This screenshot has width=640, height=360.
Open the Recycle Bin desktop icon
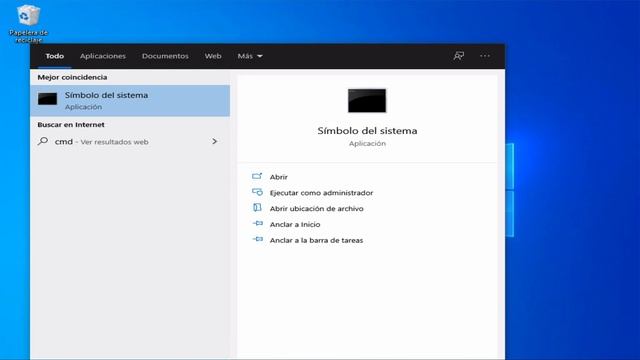[28, 23]
